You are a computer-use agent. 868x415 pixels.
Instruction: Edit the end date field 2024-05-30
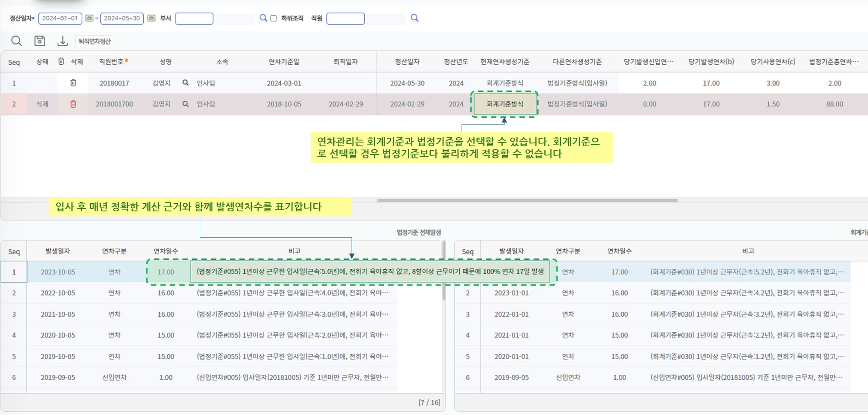[122, 18]
